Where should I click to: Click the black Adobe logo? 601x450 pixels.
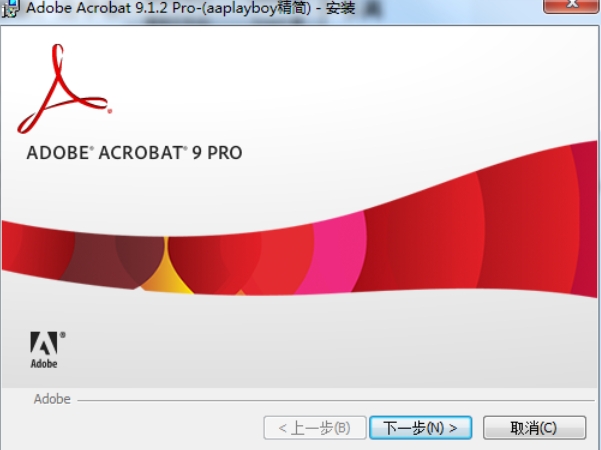(48, 350)
